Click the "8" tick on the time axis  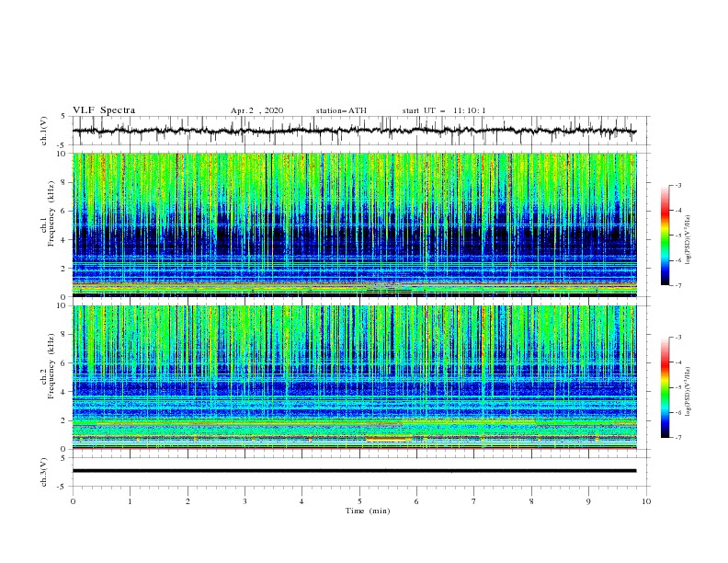click(x=531, y=501)
